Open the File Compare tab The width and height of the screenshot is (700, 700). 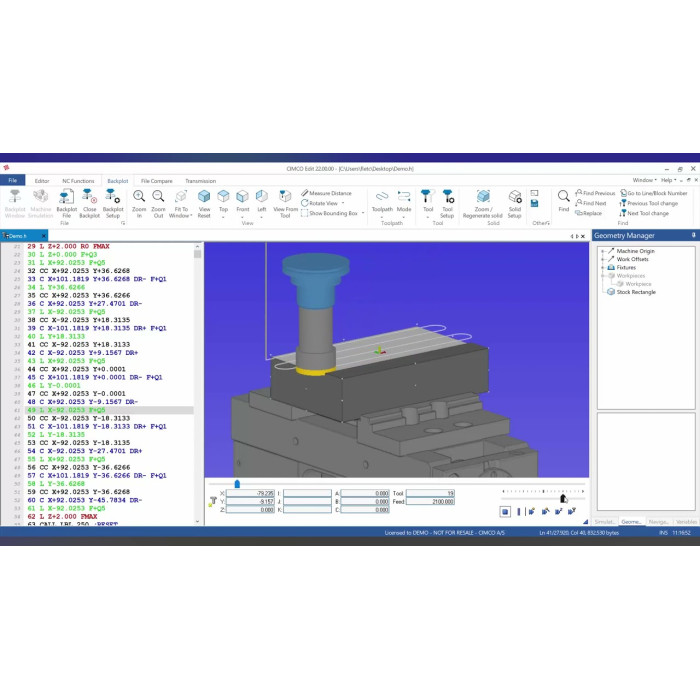(x=156, y=181)
